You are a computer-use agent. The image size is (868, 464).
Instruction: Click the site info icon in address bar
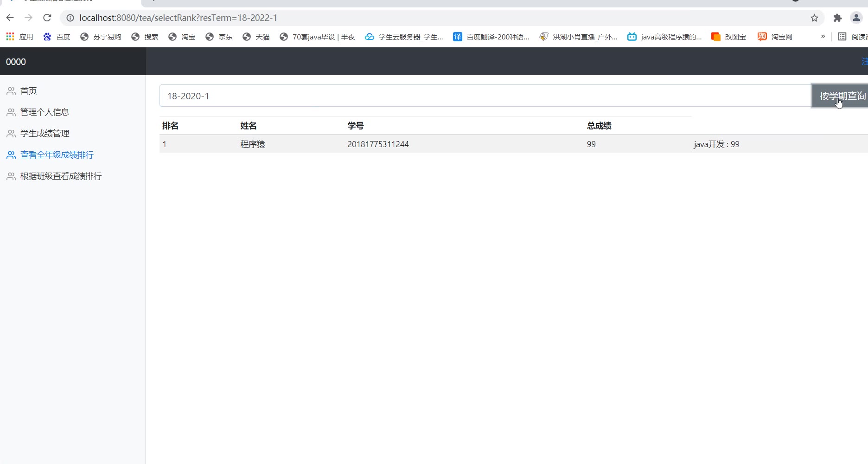click(70, 18)
